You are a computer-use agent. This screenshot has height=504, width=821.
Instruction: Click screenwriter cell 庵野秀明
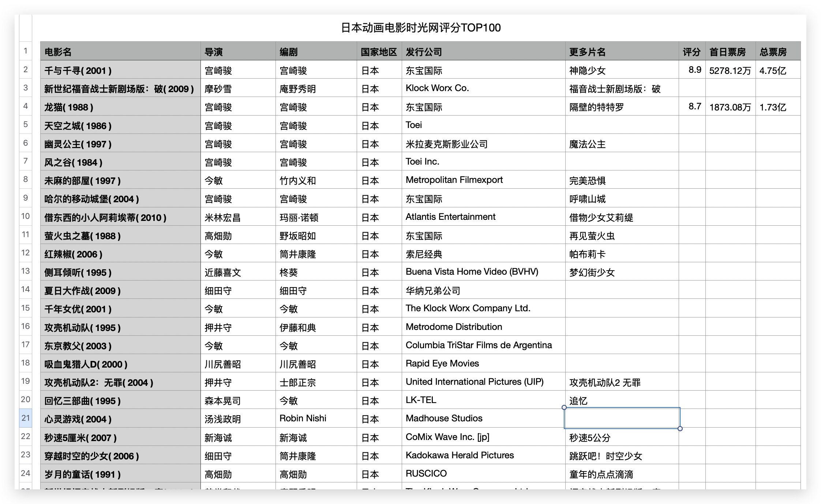(316, 88)
